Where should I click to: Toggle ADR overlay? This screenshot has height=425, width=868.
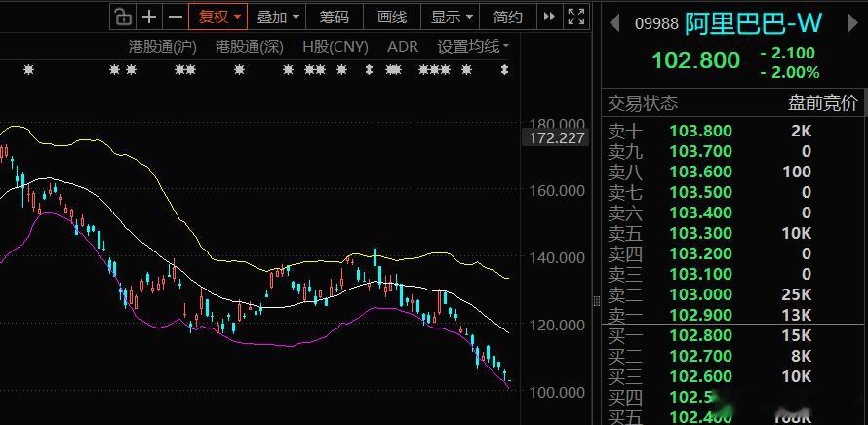coord(403,47)
